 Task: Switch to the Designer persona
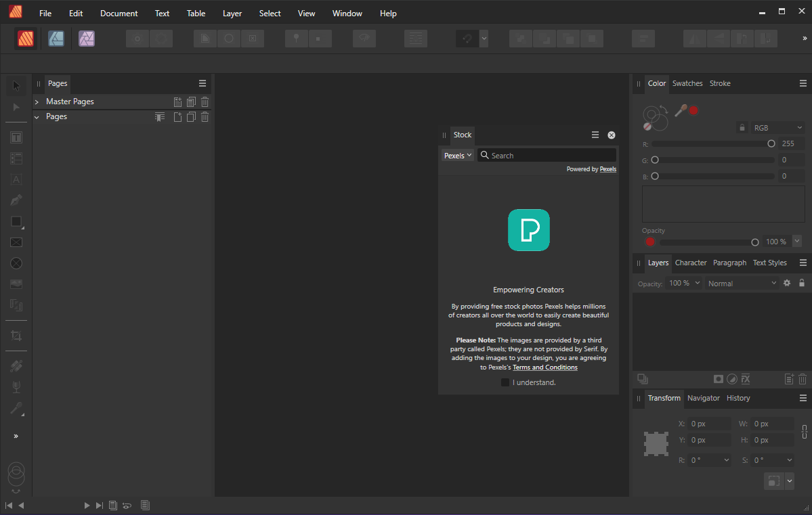click(x=56, y=39)
